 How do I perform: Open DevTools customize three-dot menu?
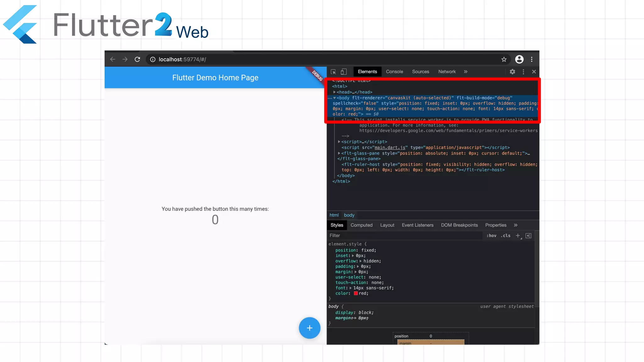tap(523, 72)
